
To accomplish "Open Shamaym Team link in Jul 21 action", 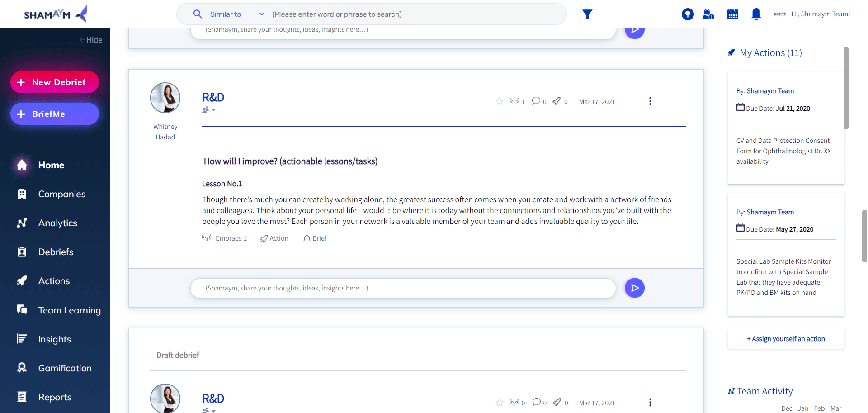I will [770, 91].
